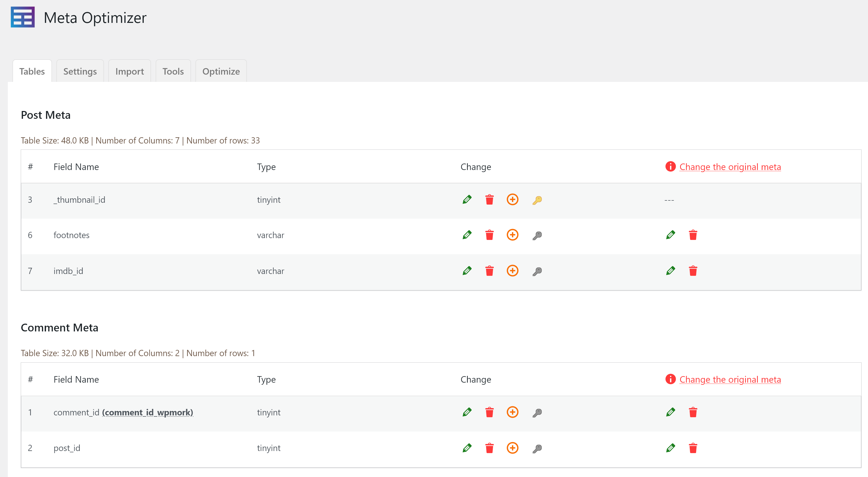Delete original meta for post_id

pos(693,448)
